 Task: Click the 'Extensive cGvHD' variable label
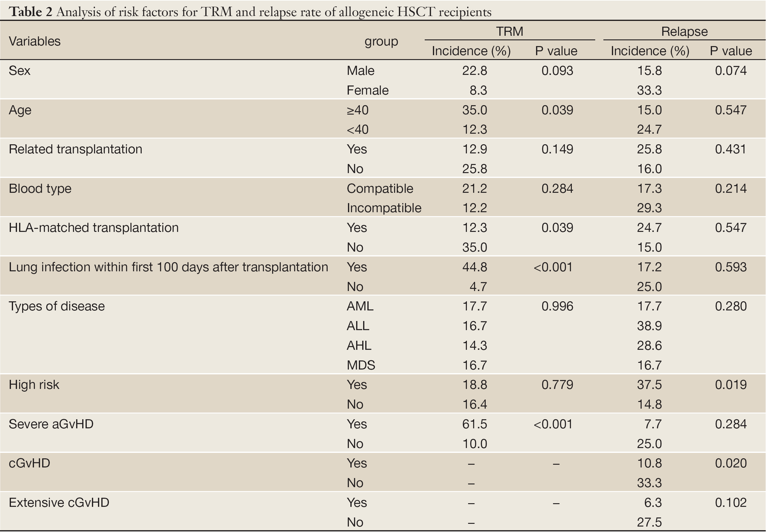[x=59, y=503]
